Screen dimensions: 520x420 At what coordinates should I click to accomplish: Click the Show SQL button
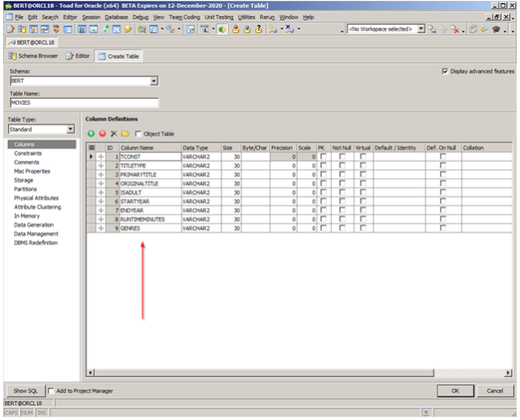pos(25,391)
